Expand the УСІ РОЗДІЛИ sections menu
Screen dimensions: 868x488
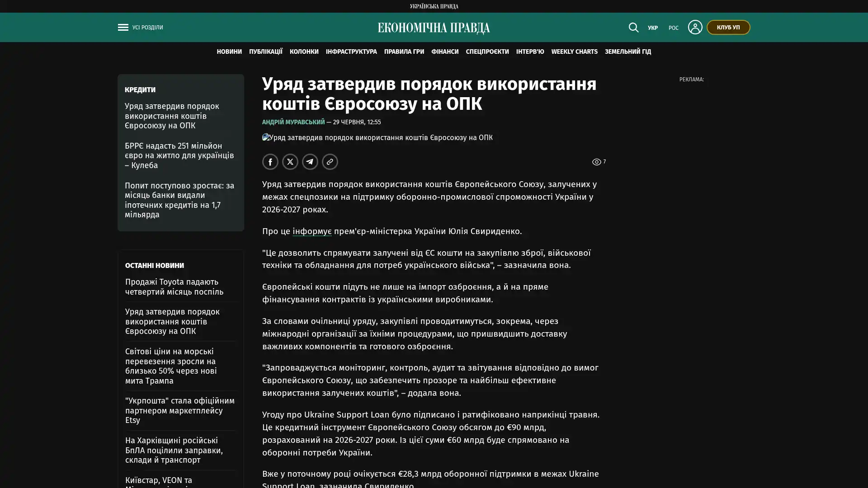147,28
